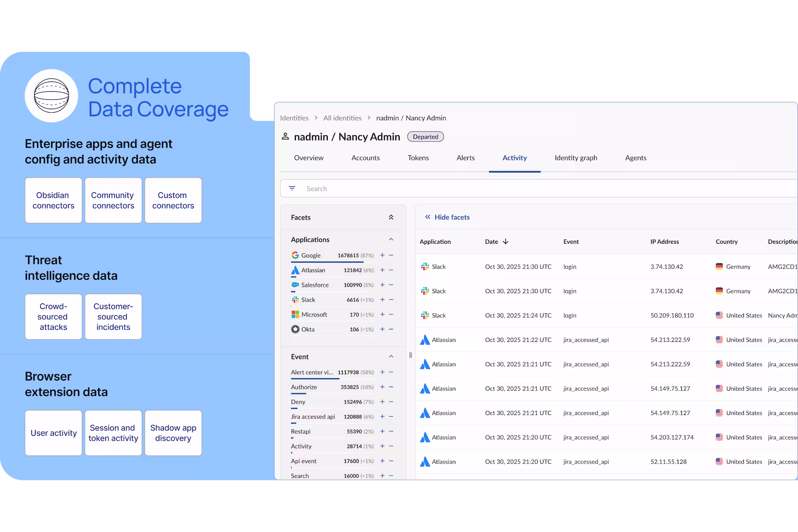Image resolution: width=798 pixels, height=532 pixels.
Task: Click the globe icon beside Complete Data Coverage
Action: click(x=51, y=96)
